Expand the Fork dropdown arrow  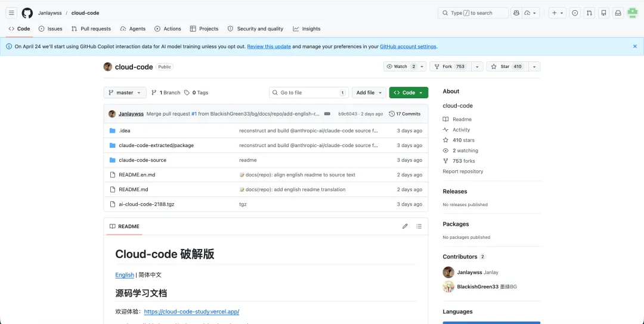(477, 67)
